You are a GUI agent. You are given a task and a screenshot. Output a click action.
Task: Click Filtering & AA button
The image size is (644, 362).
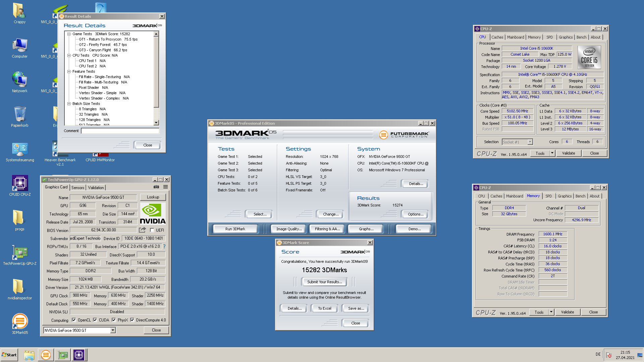[327, 229]
